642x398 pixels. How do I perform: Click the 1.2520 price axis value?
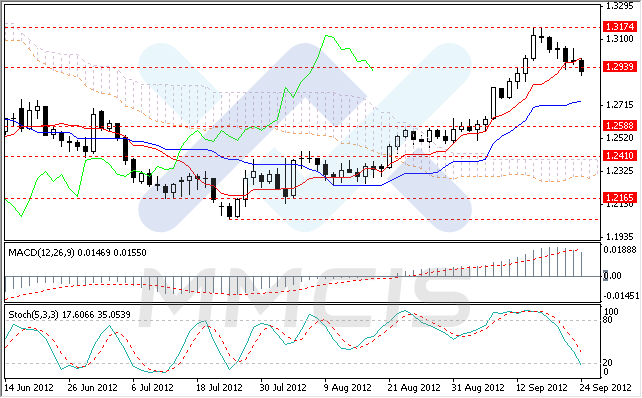tap(620, 138)
